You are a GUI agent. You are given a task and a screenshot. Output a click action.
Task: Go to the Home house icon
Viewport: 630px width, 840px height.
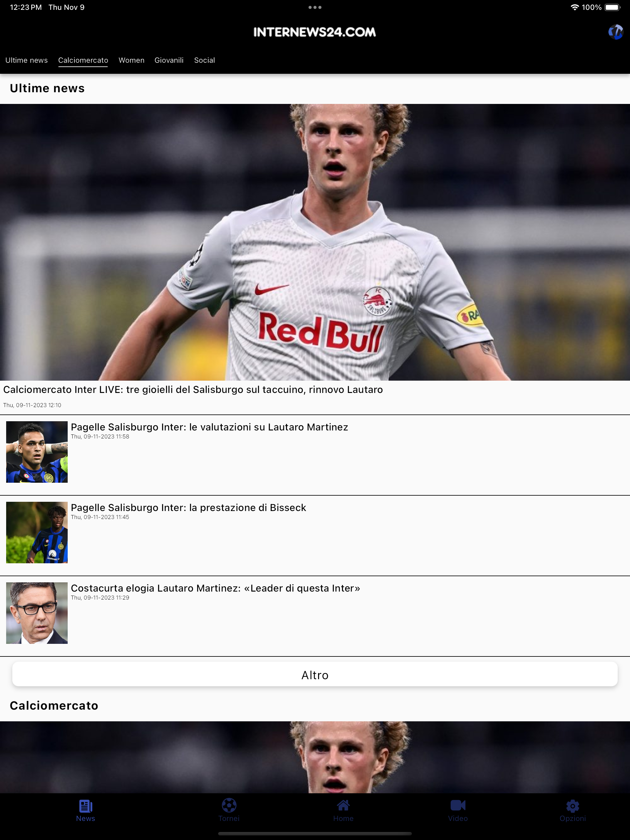tap(343, 806)
